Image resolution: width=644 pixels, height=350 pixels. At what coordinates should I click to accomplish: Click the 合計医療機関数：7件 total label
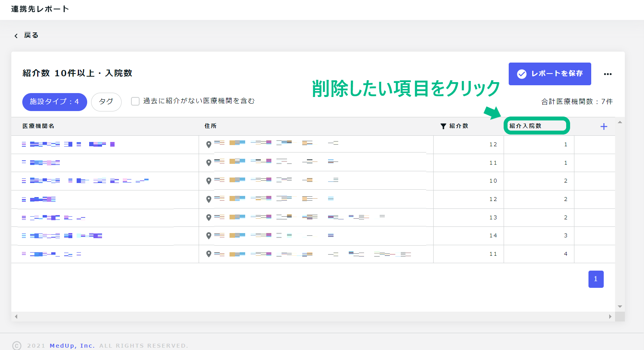(577, 102)
